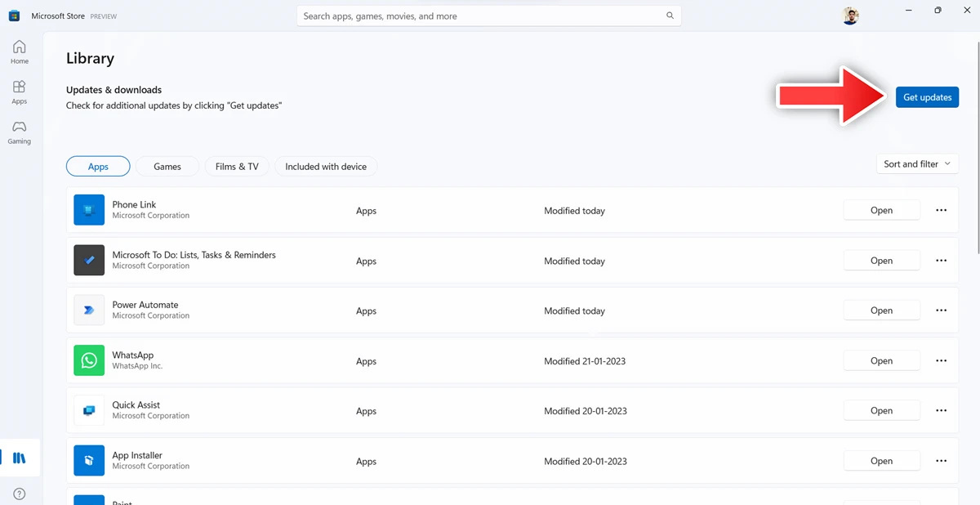The image size is (980, 505).
Task: Expand the Sort and filter dropdown
Action: (916, 164)
